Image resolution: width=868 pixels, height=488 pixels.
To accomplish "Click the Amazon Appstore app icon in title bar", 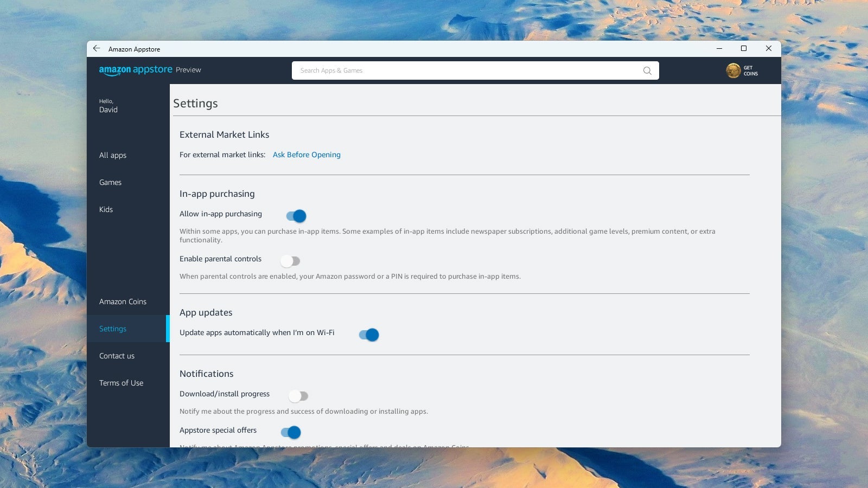I will 134,49.
